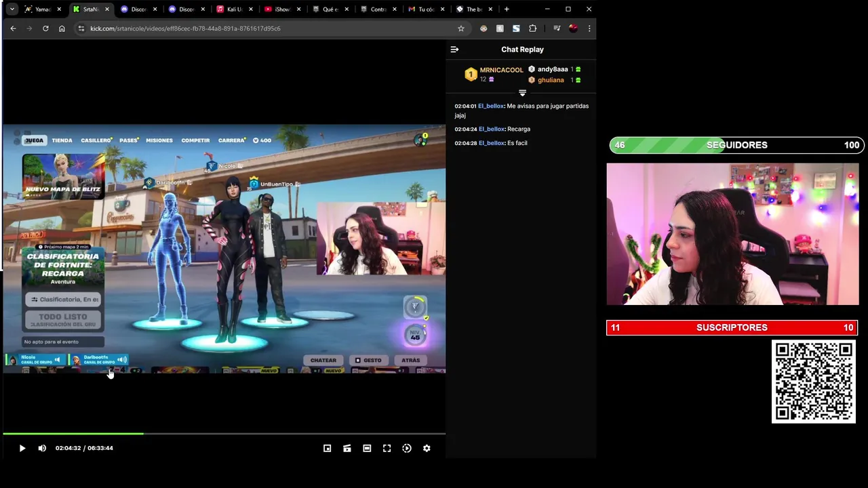The height and width of the screenshot is (488, 868).
Task: Open the Extensions puzzle menu
Action: point(532,28)
